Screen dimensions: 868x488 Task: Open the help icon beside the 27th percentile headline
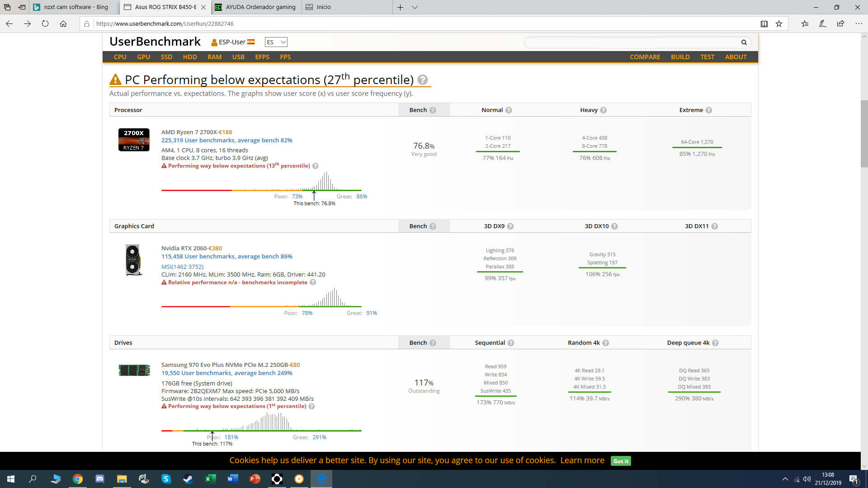(422, 80)
